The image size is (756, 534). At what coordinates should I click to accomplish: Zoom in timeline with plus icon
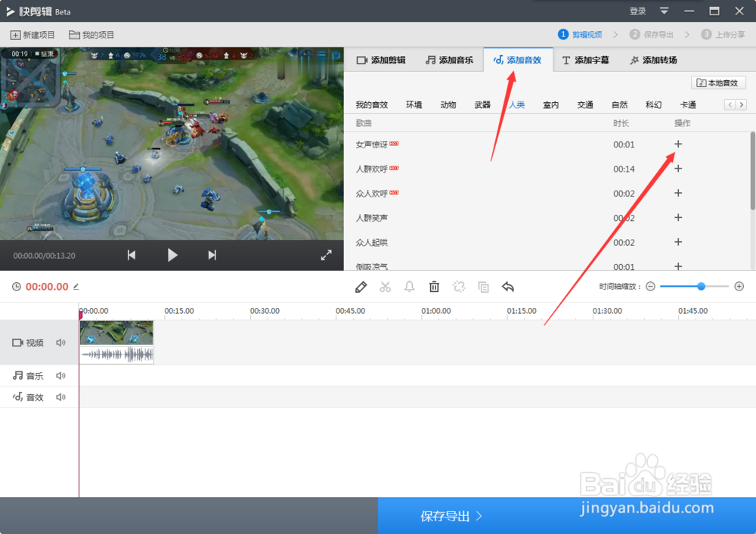click(x=739, y=287)
